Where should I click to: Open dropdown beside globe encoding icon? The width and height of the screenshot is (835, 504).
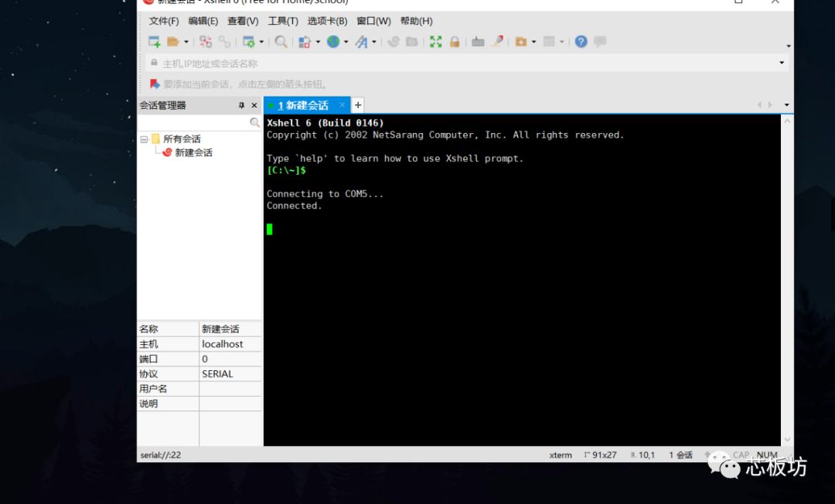(346, 42)
